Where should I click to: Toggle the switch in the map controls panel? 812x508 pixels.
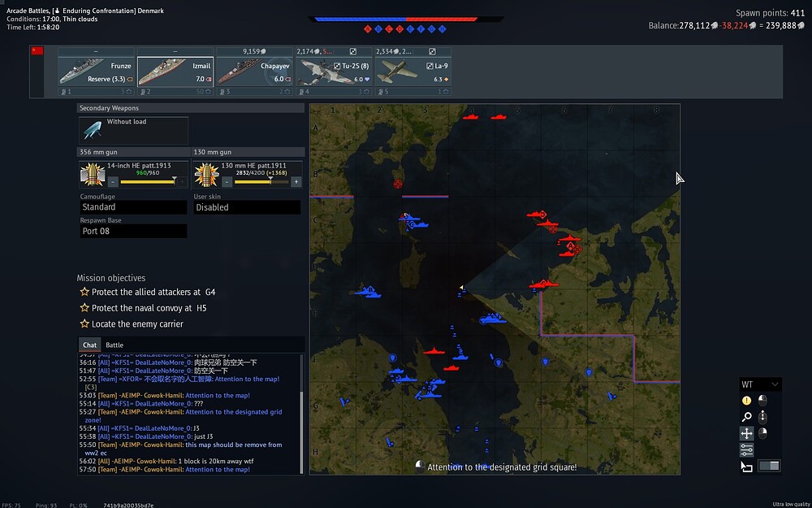tap(769, 466)
